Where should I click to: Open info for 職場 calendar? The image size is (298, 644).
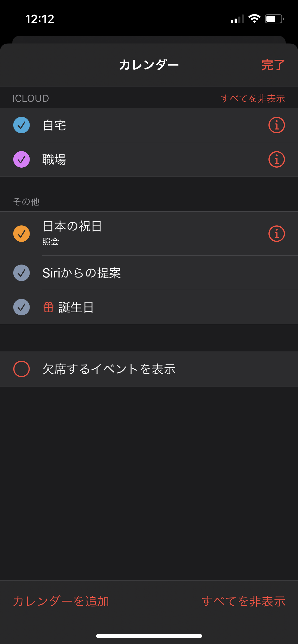tap(276, 159)
